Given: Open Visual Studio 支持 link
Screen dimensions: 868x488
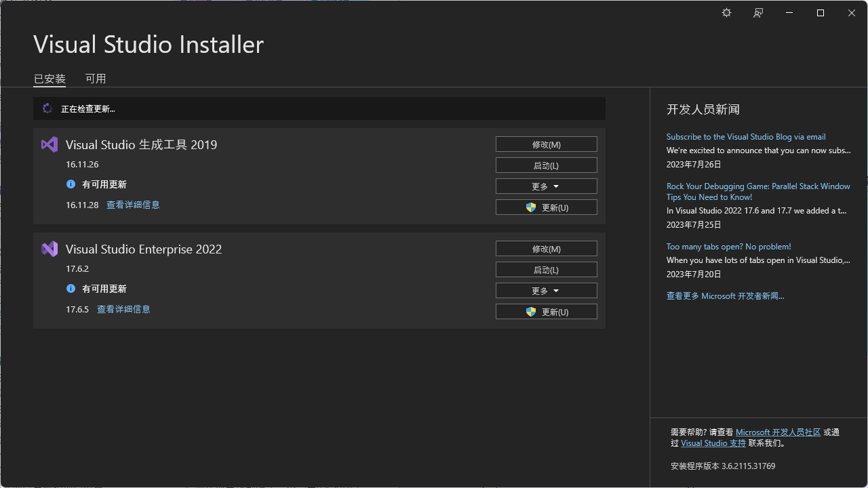Looking at the screenshot, I should click(713, 443).
